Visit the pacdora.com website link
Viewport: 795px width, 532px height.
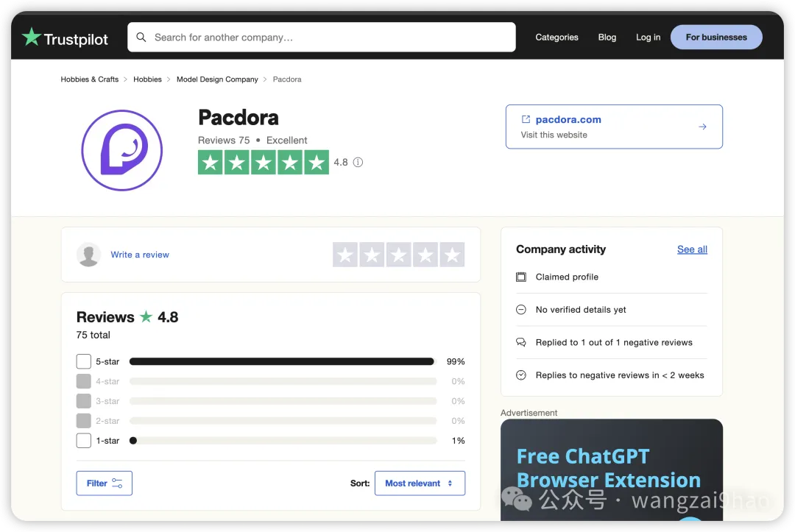point(568,120)
